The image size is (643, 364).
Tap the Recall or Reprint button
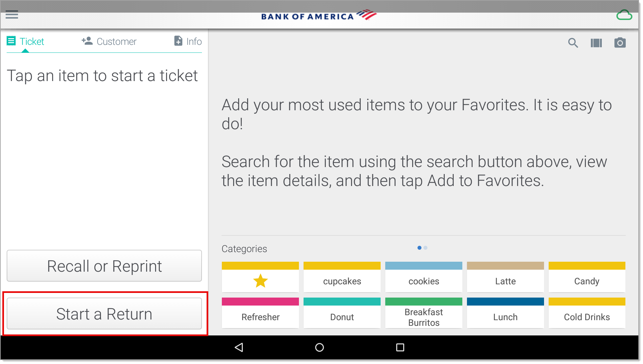pos(104,266)
